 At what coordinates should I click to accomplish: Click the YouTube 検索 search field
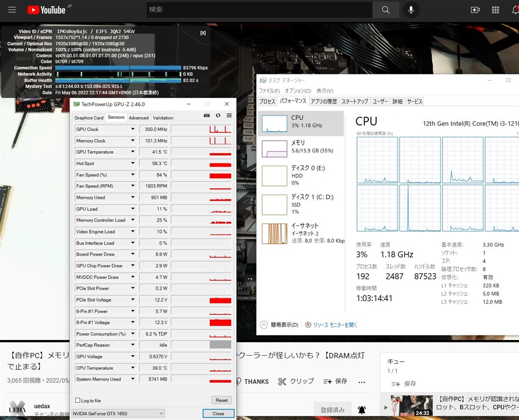pos(259,10)
